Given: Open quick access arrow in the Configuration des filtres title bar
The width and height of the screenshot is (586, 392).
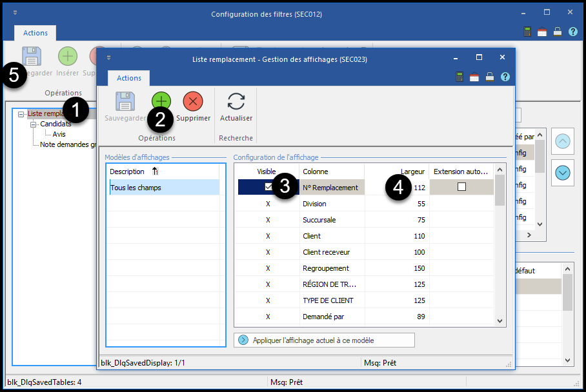Looking at the screenshot, I should coord(15,13).
